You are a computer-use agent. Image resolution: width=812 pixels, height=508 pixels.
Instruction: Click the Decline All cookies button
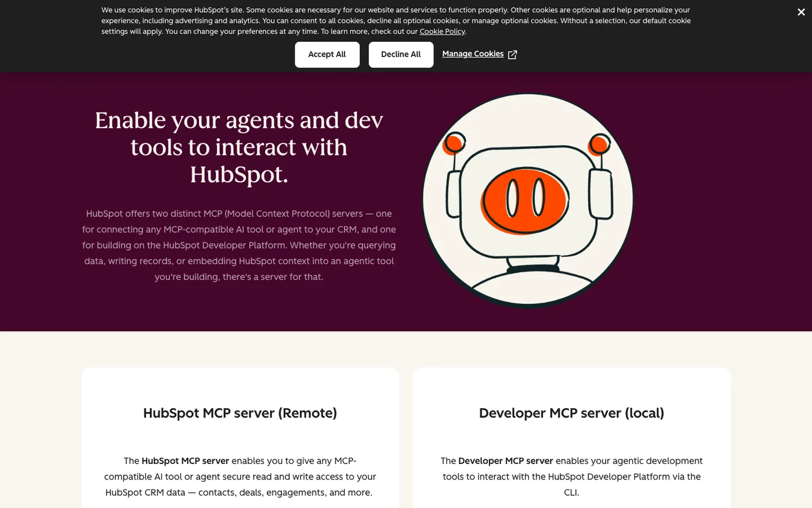coord(401,55)
